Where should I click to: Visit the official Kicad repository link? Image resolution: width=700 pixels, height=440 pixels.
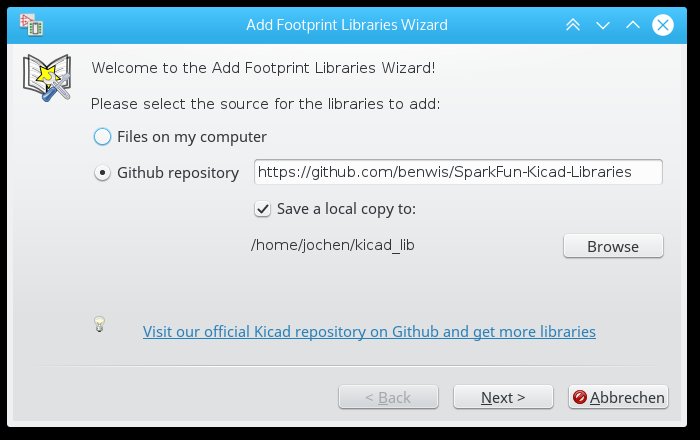[369, 332]
